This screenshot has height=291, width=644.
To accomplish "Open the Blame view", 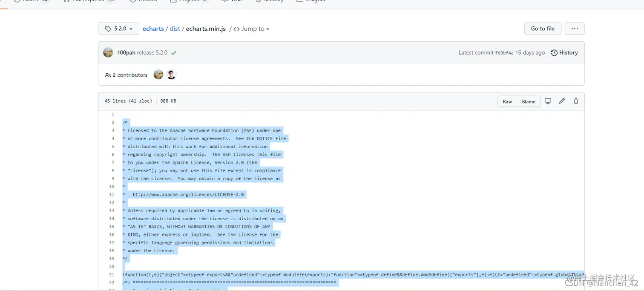I will [529, 101].
